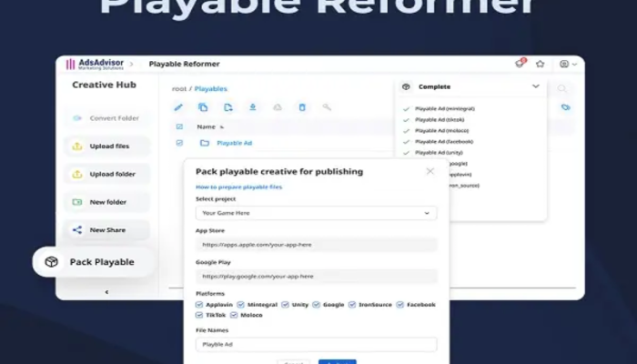Click the tag icon at right edge

point(565,107)
